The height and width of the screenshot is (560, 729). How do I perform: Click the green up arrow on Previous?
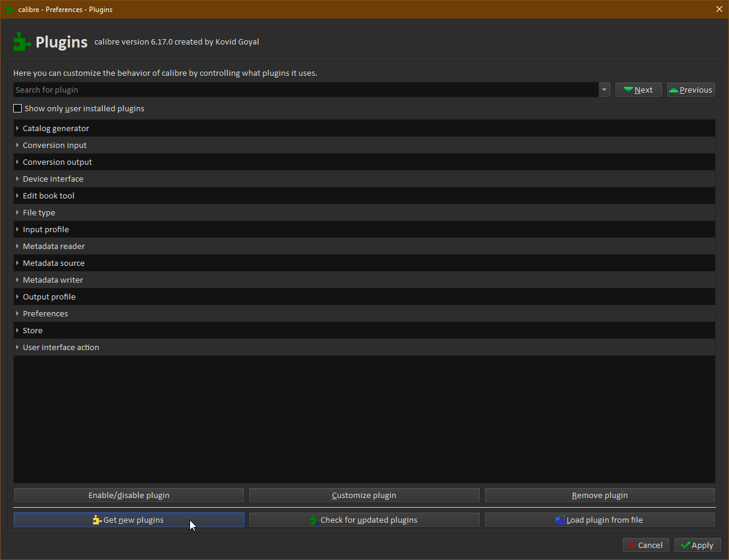[674, 90]
